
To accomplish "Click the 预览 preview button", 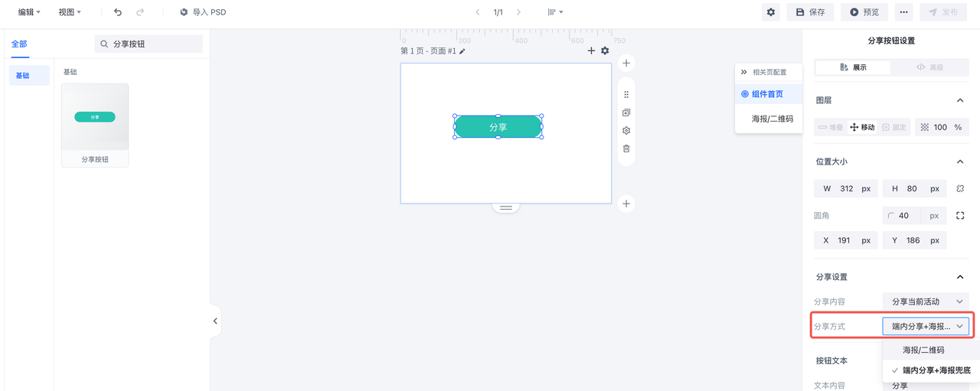I will tap(864, 12).
